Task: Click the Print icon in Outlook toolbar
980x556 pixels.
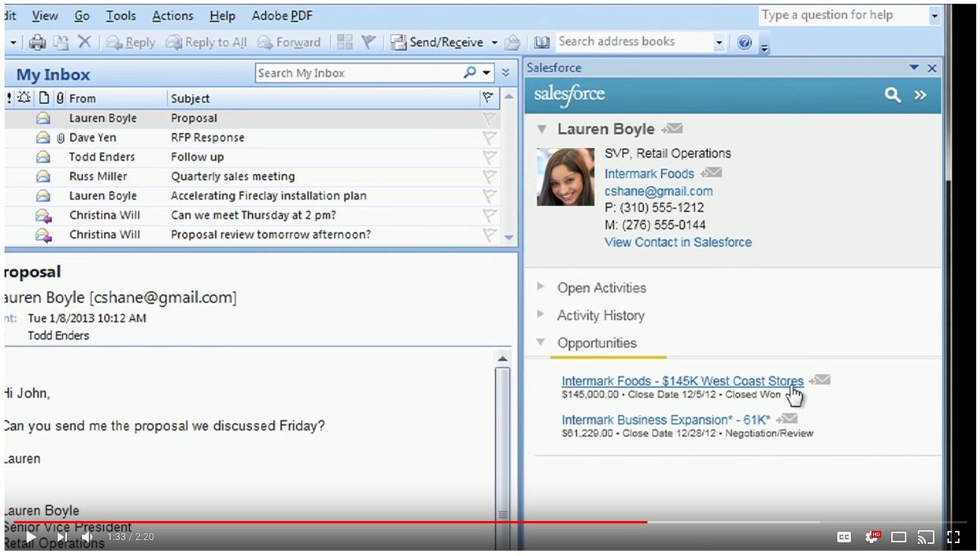Action: click(37, 43)
